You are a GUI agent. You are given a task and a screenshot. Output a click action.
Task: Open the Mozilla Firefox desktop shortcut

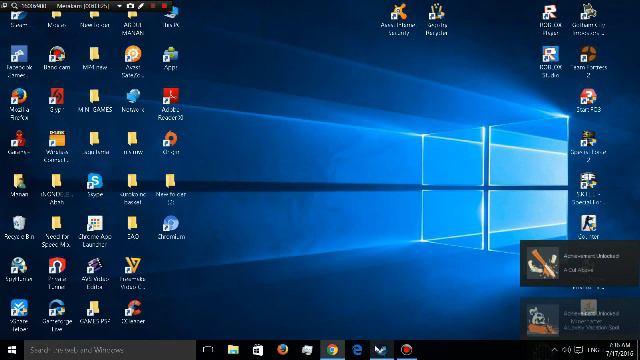pyautogui.click(x=19, y=104)
